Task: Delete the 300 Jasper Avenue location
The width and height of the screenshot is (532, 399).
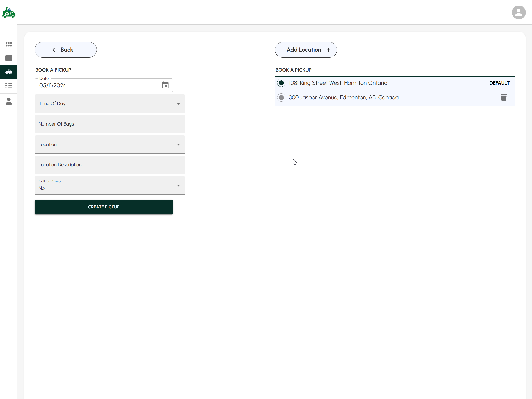Action: [x=504, y=97]
